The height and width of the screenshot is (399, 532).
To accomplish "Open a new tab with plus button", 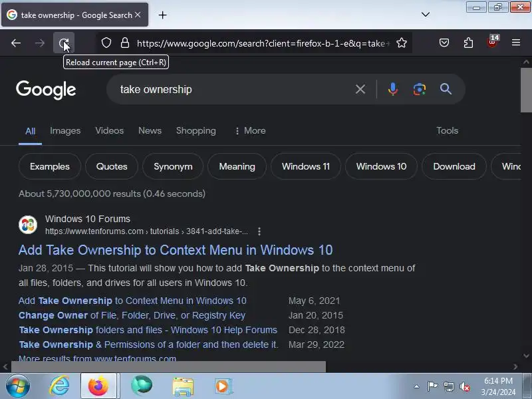I will [162, 15].
